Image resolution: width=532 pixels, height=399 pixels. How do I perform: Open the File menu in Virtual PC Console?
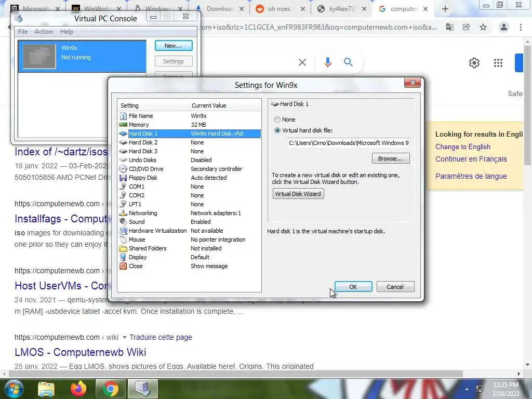point(23,32)
